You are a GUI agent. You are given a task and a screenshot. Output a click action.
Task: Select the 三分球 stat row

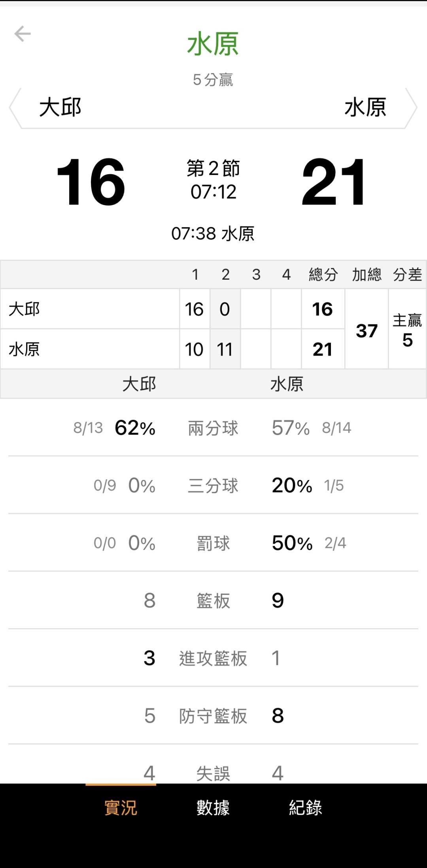coord(213,486)
